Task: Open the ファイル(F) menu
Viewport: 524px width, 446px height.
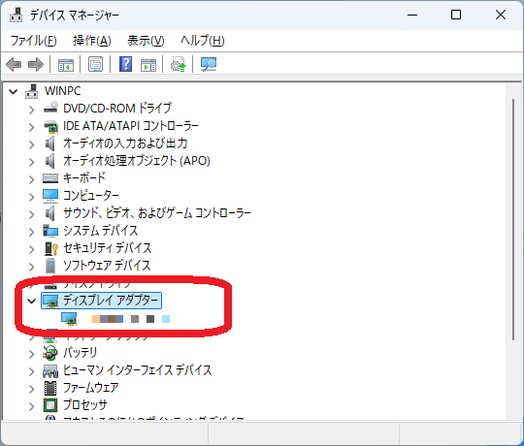Action: [x=33, y=41]
